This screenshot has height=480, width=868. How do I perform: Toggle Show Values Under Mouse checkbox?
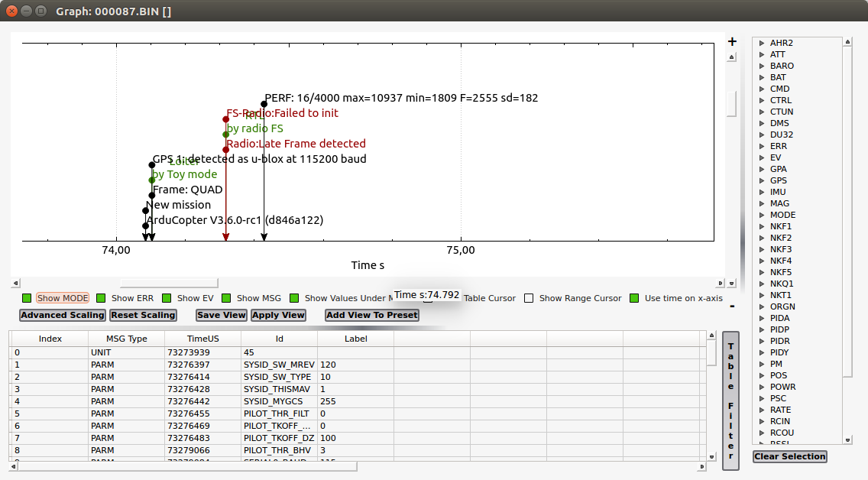[x=294, y=298]
